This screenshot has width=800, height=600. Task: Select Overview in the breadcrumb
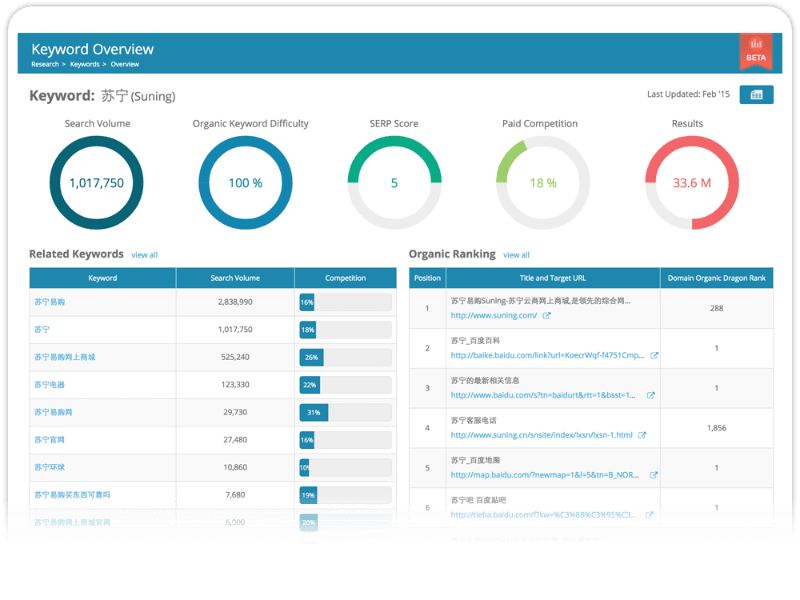(124, 64)
